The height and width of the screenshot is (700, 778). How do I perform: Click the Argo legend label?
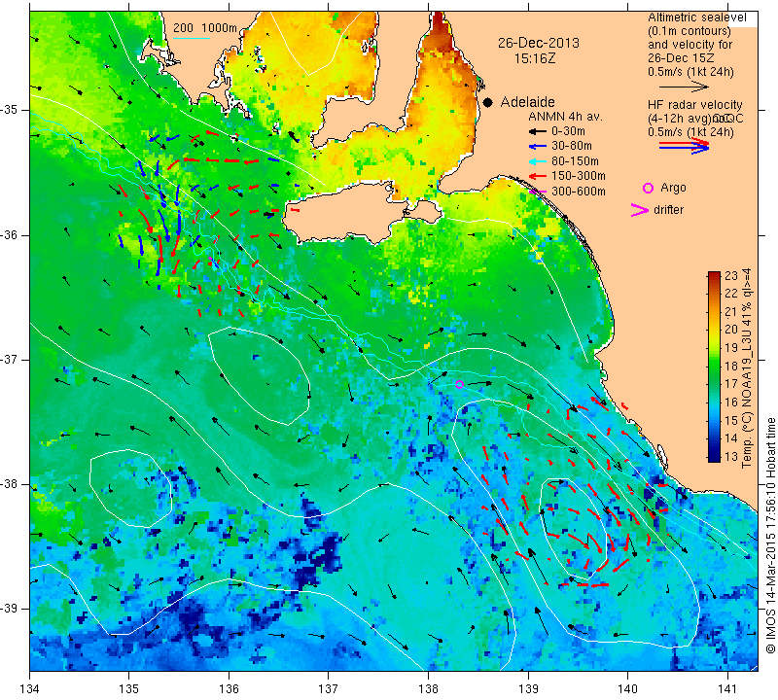coord(673,188)
